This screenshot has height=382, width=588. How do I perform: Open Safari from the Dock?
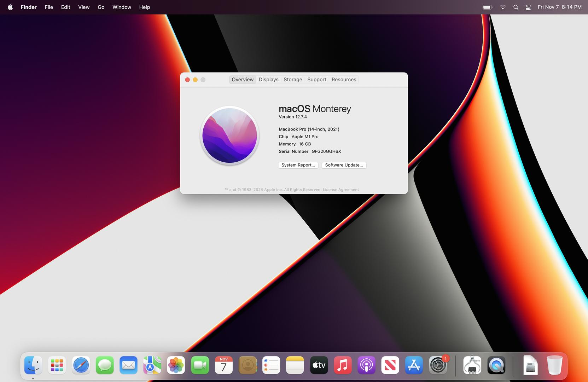[x=81, y=365]
